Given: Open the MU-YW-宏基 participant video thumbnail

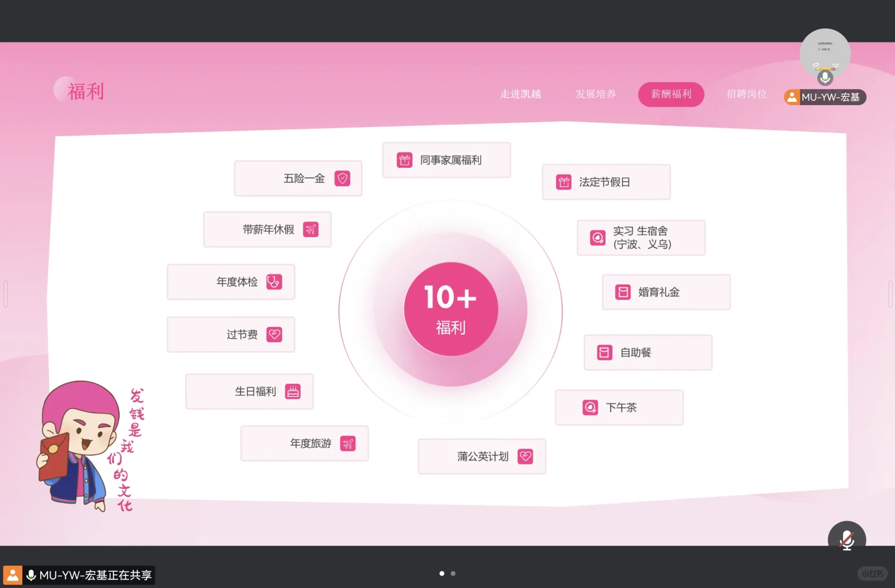Looking at the screenshot, I should point(825,54).
